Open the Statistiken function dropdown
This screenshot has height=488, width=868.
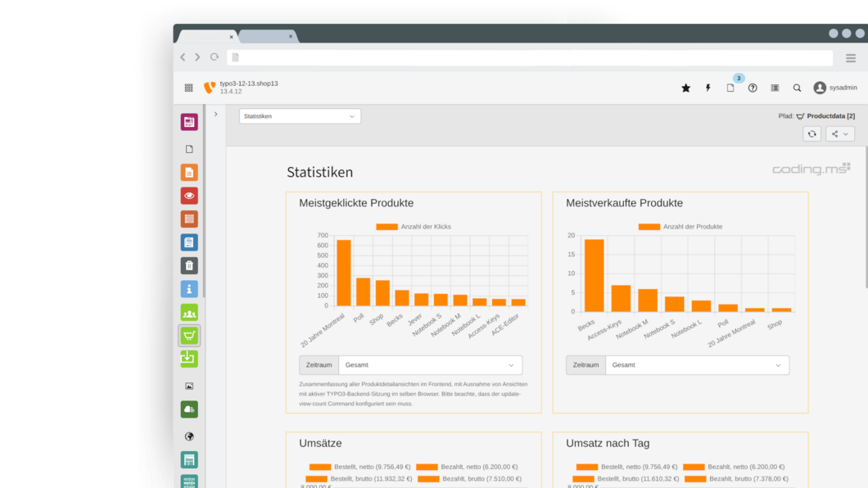(x=299, y=115)
